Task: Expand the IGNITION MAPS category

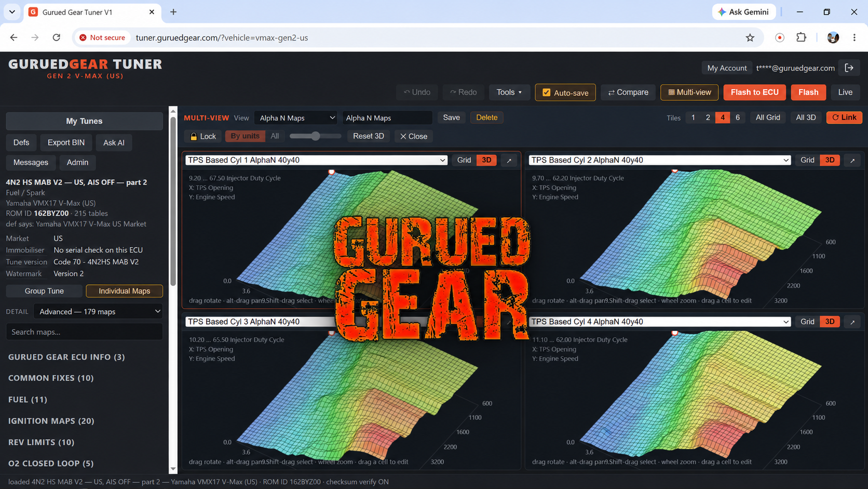Action: pos(51,421)
